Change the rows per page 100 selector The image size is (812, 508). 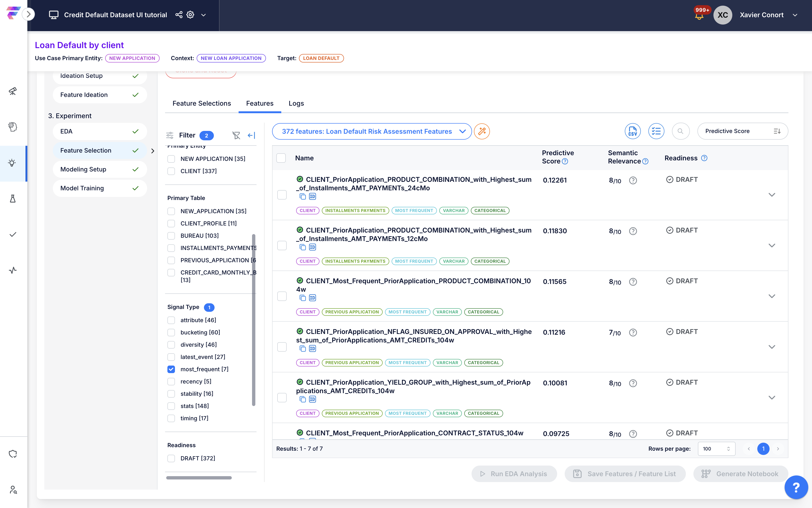point(716,449)
